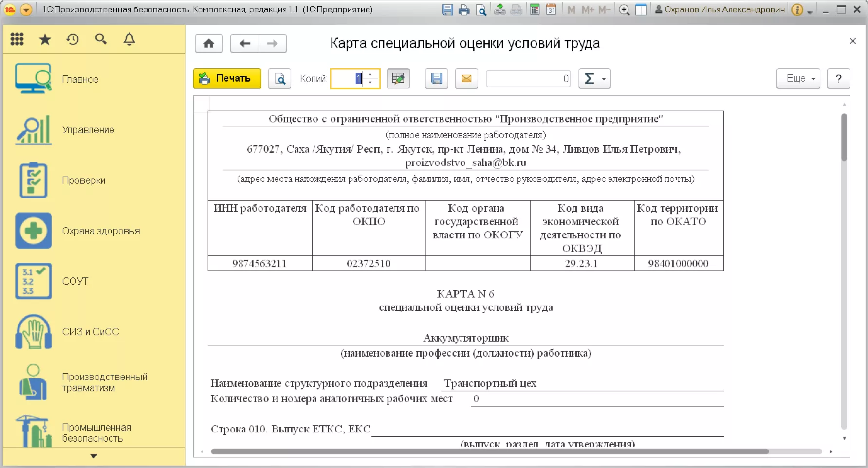Click title bar printer icon
Image resolution: width=868 pixels, height=468 pixels.
[464, 10]
